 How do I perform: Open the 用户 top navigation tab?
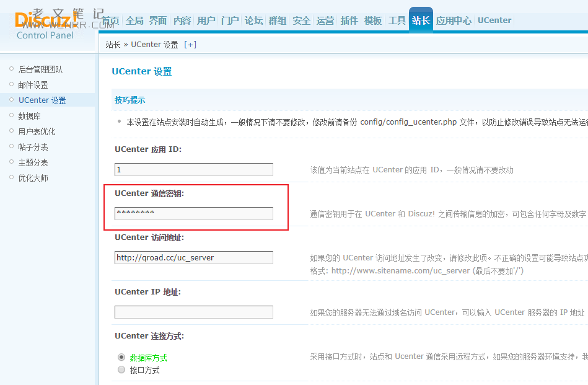point(206,20)
